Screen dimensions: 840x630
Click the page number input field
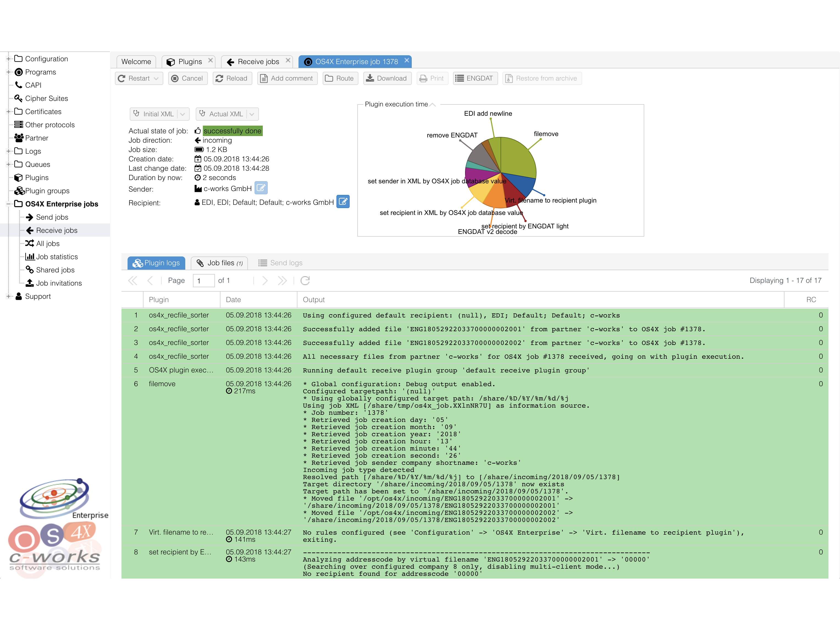pos(204,281)
